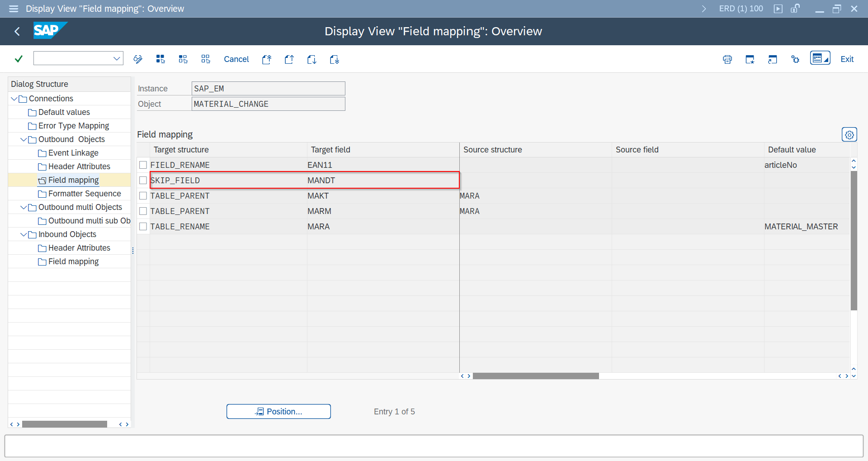Screen dimensions: 868x461
Task: Select MANDT target field cell
Action: (383, 181)
